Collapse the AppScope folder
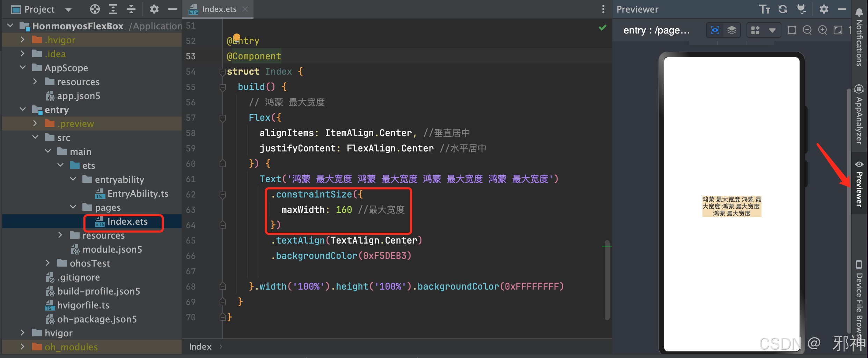Image resolution: width=868 pixels, height=358 pixels. pos(23,68)
